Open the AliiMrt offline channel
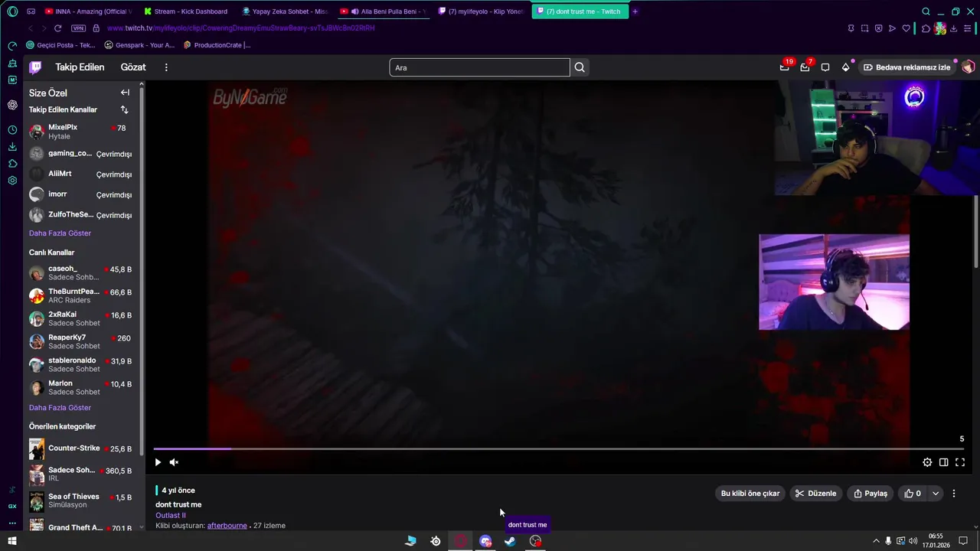Screen dimensions: 980x551 (80, 174)
